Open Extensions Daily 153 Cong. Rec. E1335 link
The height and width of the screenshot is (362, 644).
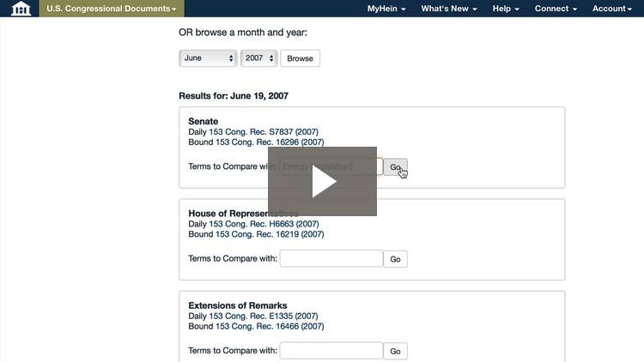(264, 316)
